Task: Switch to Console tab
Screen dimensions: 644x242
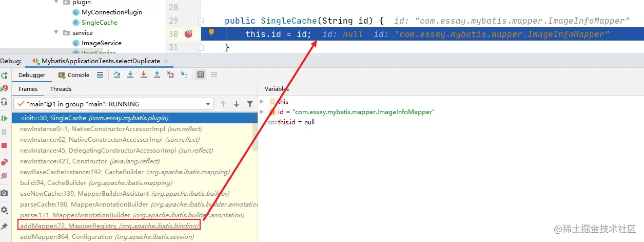Action: click(73, 75)
